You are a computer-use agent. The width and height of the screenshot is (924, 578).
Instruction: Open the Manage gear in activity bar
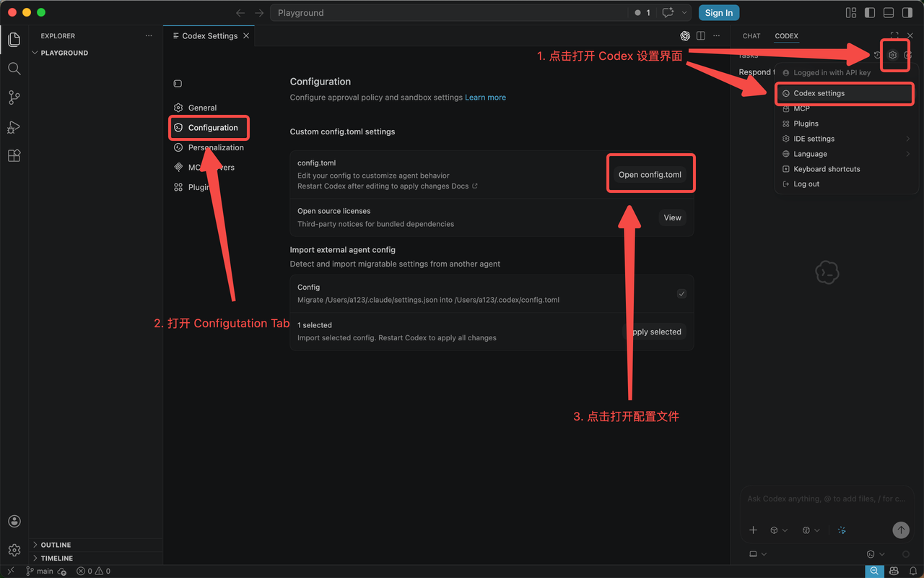tap(14, 551)
